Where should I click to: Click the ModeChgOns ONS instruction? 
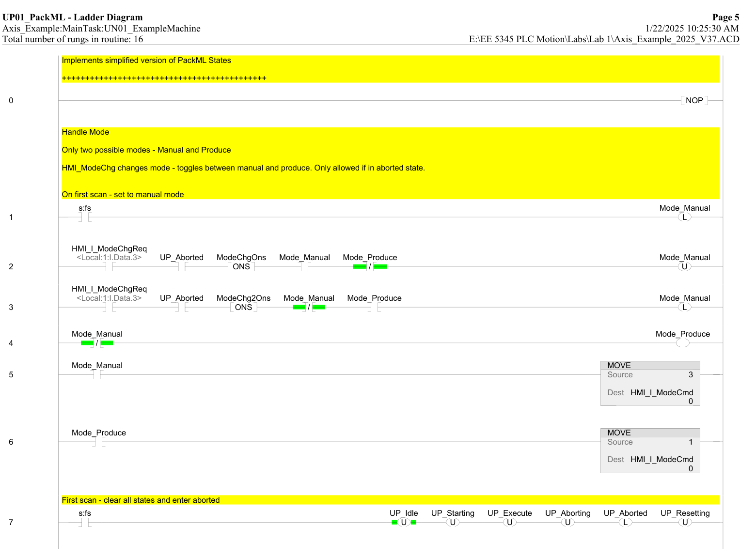point(241,266)
